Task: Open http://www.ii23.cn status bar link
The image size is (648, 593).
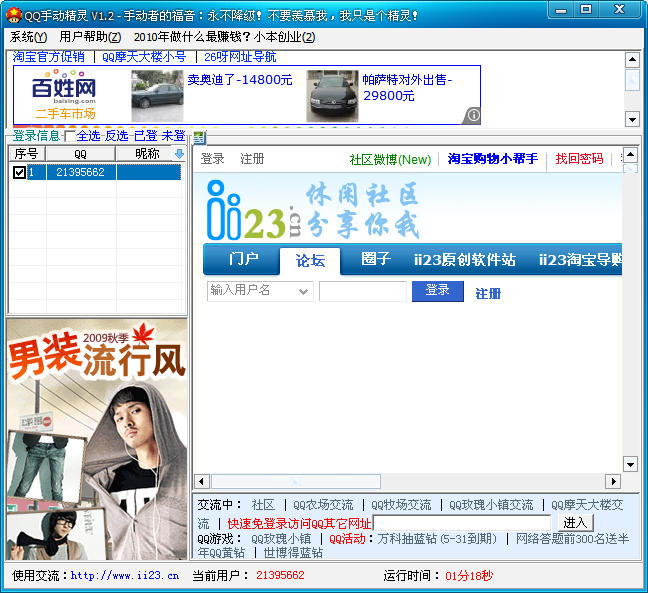Action: [125, 575]
